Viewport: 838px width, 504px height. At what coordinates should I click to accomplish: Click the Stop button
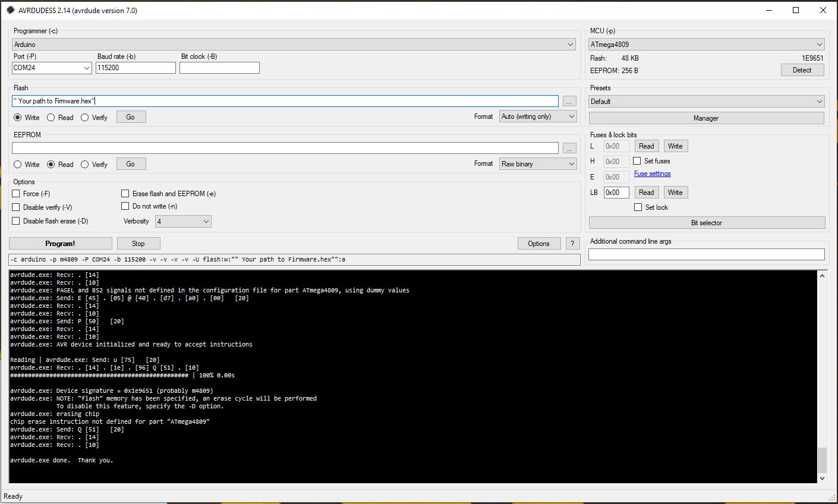(138, 244)
